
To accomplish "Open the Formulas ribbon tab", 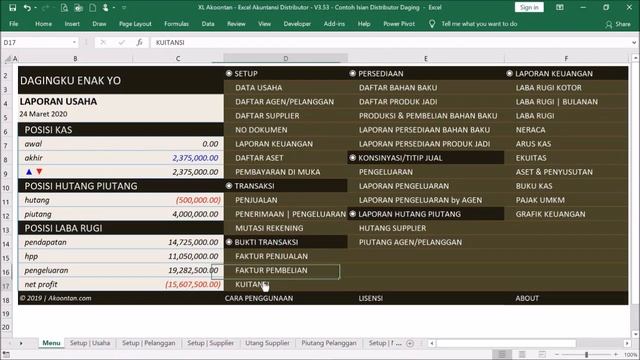I will click(176, 24).
